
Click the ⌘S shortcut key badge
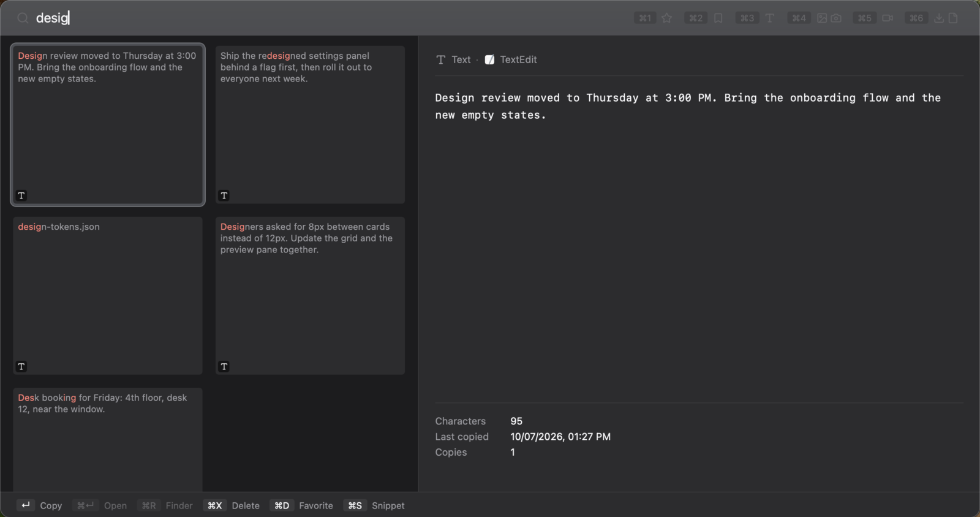tap(355, 505)
